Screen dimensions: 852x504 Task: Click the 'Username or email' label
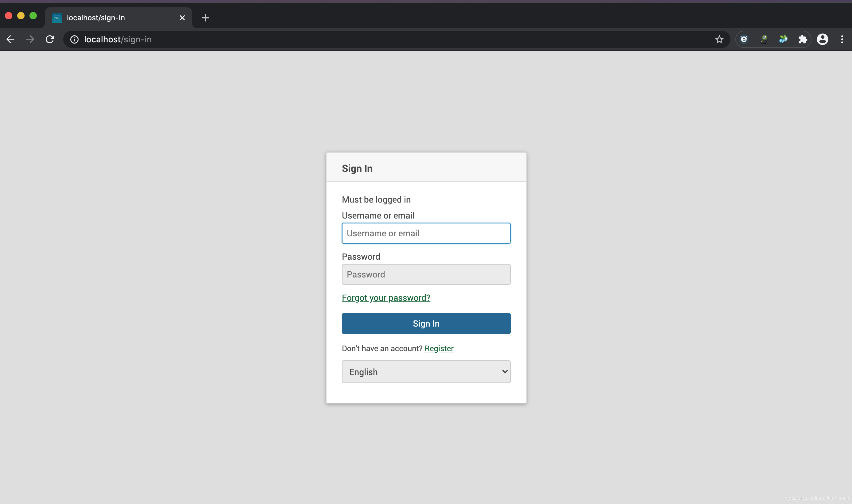tap(378, 216)
